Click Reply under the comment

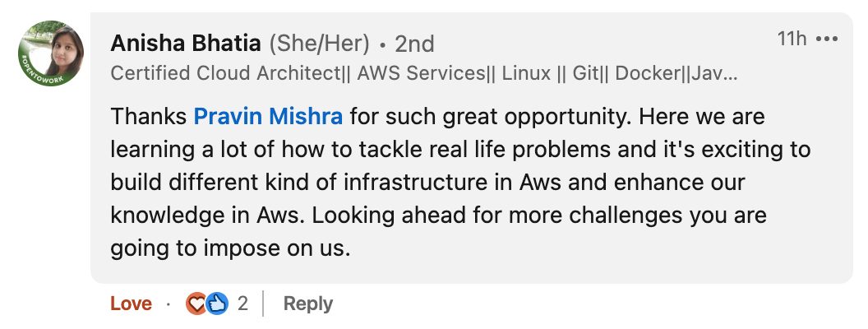[x=307, y=304]
